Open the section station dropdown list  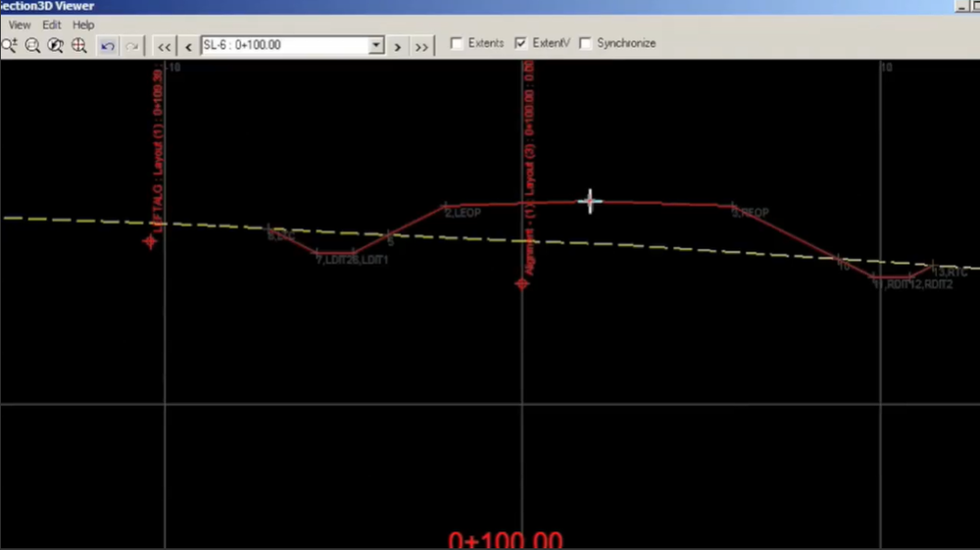(375, 45)
